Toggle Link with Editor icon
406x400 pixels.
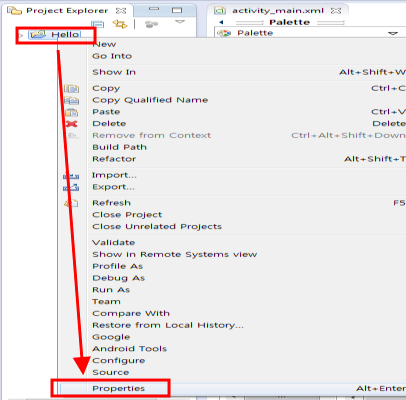(120, 24)
